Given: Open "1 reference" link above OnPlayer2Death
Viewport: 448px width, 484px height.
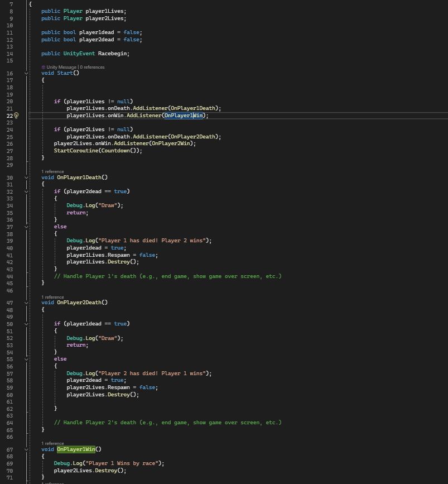Looking at the screenshot, I should coord(52,297).
